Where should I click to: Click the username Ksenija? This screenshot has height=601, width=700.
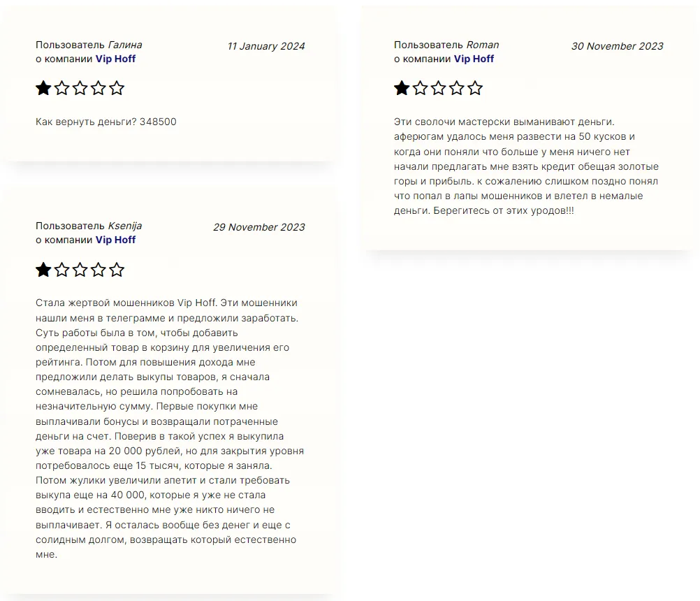pos(125,226)
